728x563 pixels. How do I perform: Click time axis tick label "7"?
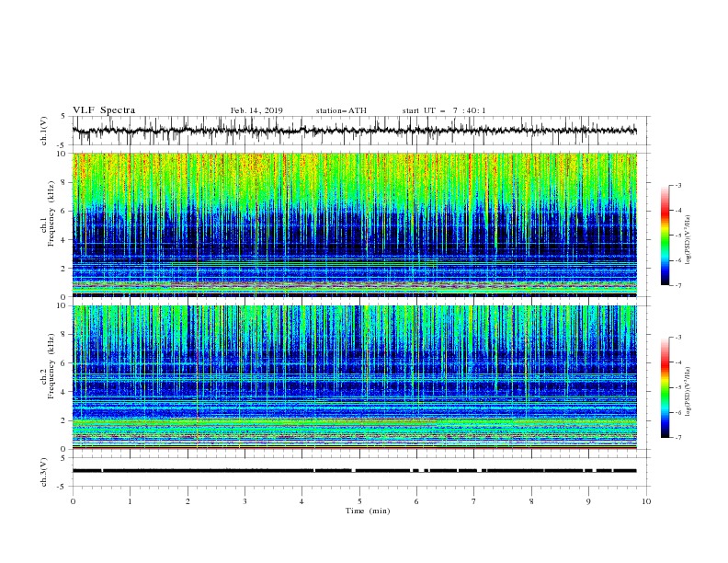pos(474,501)
